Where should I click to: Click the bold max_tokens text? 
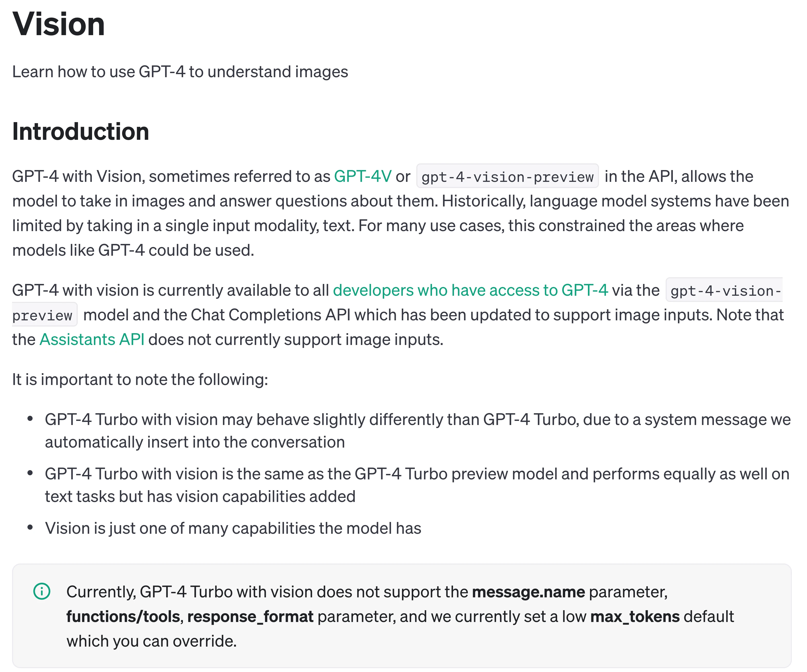pyautogui.click(x=635, y=617)
